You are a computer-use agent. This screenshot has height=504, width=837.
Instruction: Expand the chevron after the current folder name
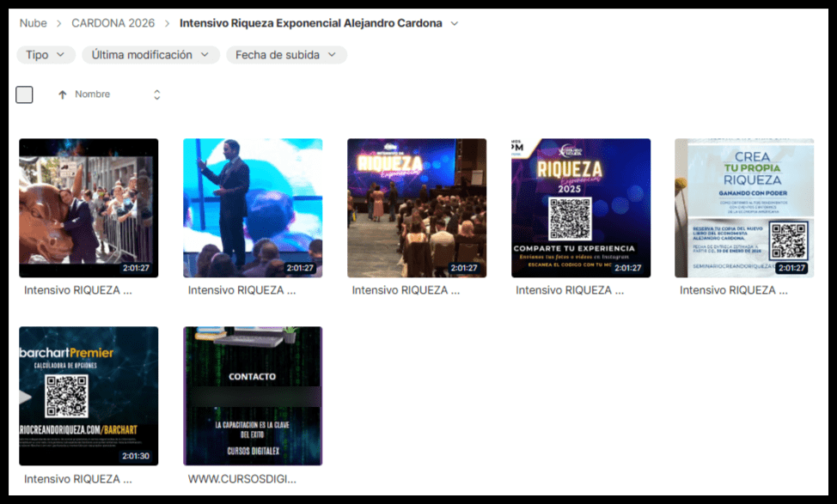[x=455, y=23]
